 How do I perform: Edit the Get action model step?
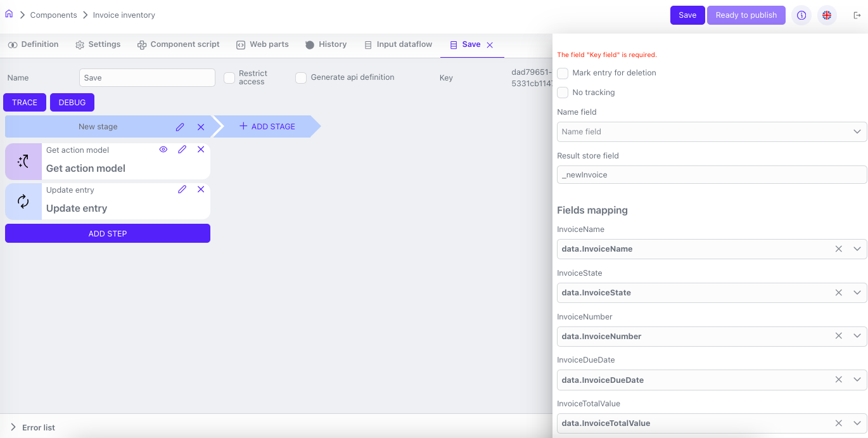[x=182, y=150]
